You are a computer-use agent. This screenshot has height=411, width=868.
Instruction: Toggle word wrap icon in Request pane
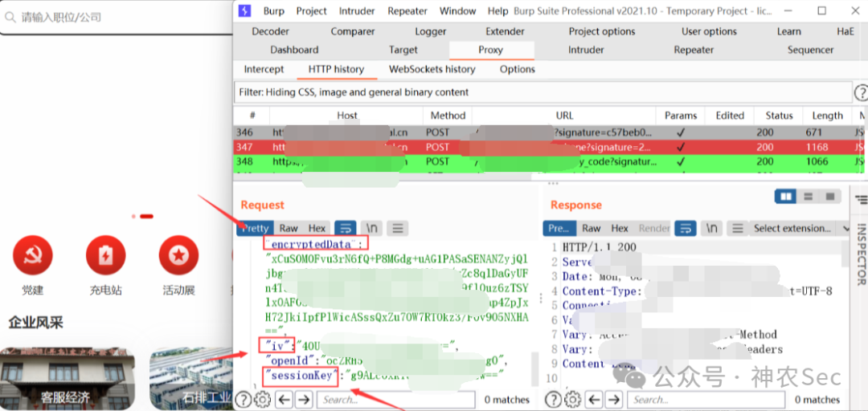tap(346, 228)
